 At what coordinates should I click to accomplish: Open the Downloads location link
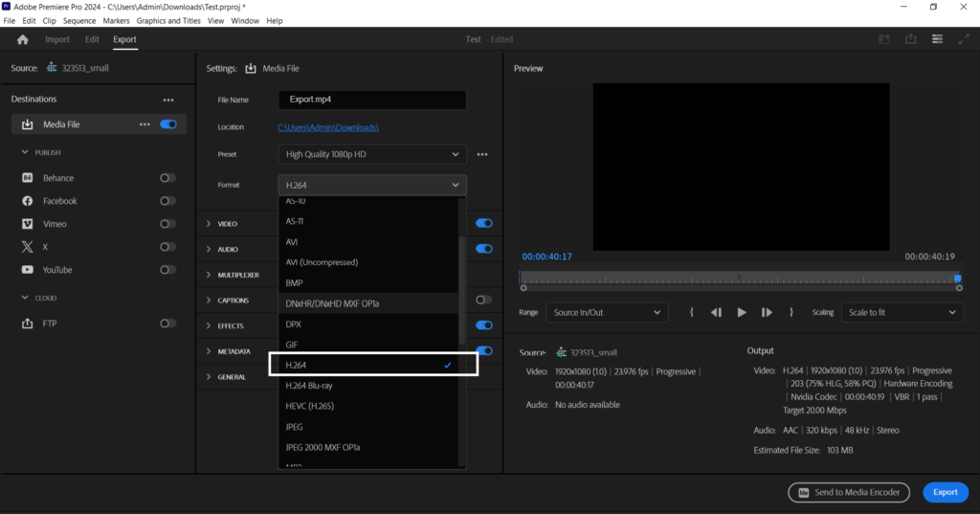coord(328,127)
